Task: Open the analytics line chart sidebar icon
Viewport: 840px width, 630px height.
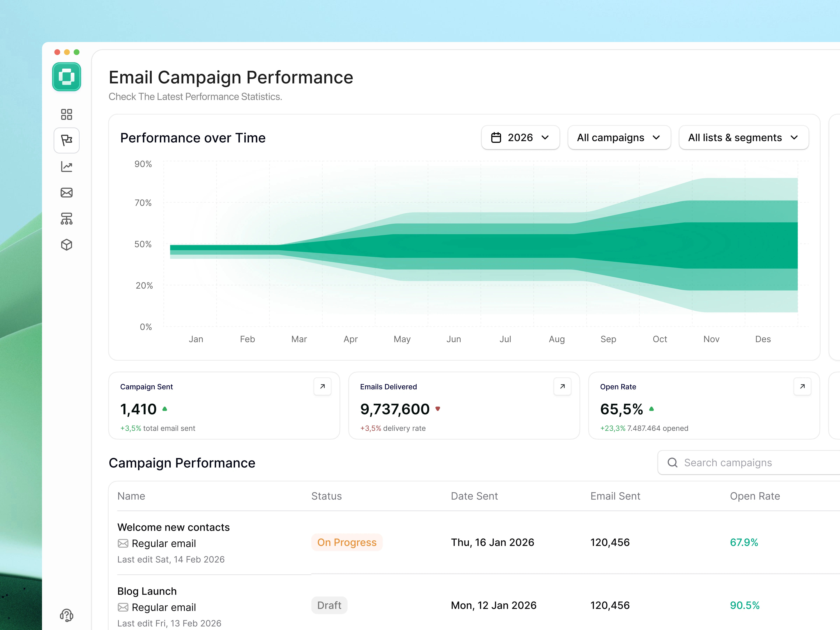Action: 66,167
